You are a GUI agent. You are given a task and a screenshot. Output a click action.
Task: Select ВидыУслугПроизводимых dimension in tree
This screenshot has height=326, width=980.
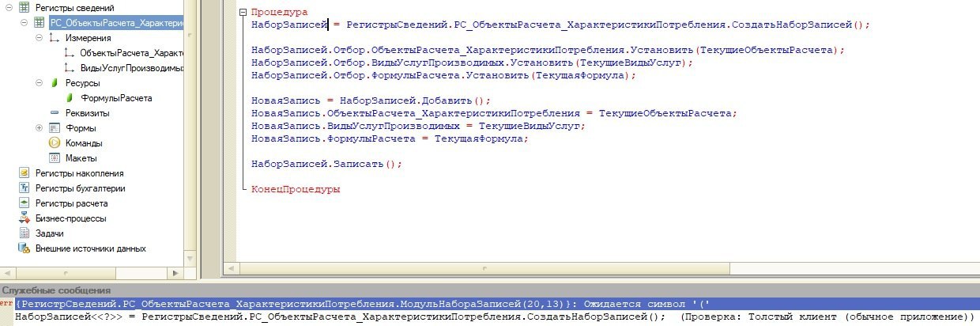pyautogui.click(x=131, y=68)
